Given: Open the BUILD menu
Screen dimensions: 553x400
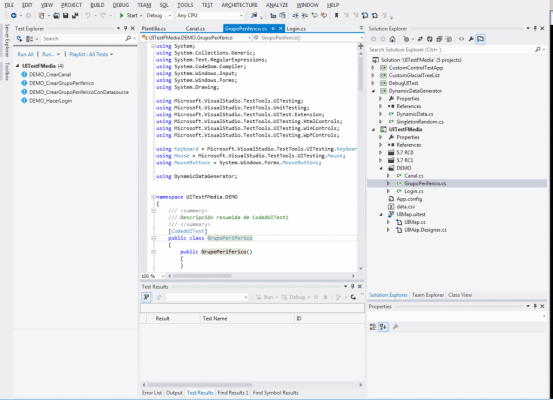Looking at the screenshot, I should click(97, 5).
